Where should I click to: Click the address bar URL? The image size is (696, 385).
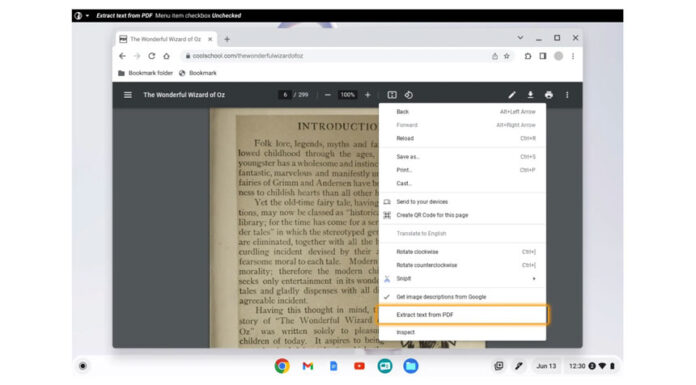[x=248, y=56]
